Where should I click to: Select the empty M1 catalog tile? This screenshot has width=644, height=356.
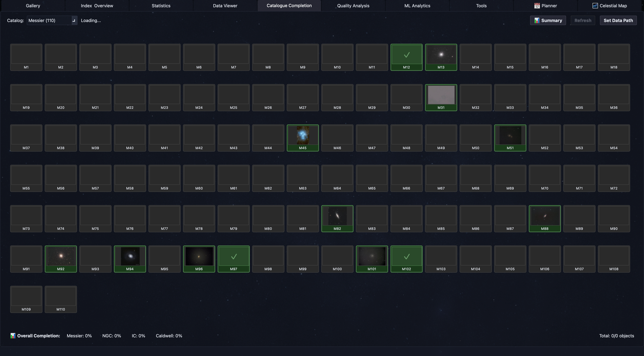tap(26, 57)
